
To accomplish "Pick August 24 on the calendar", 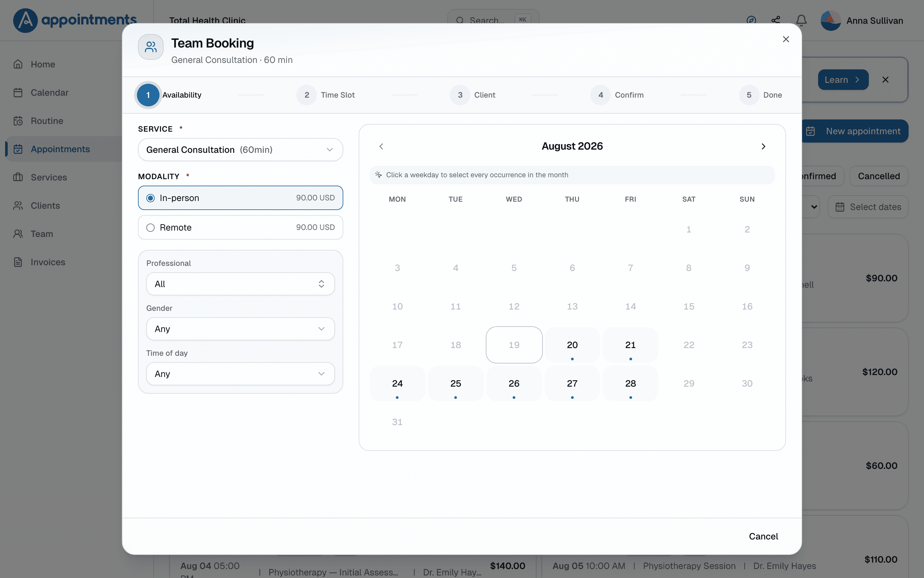I will (x=397, y=383).
